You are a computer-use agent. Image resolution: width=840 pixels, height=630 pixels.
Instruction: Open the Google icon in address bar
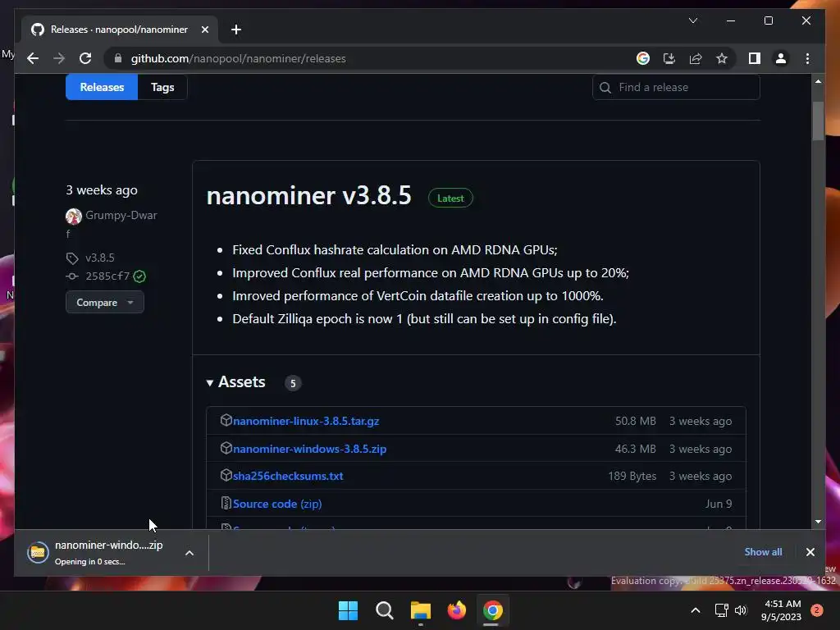pos(643,58)
